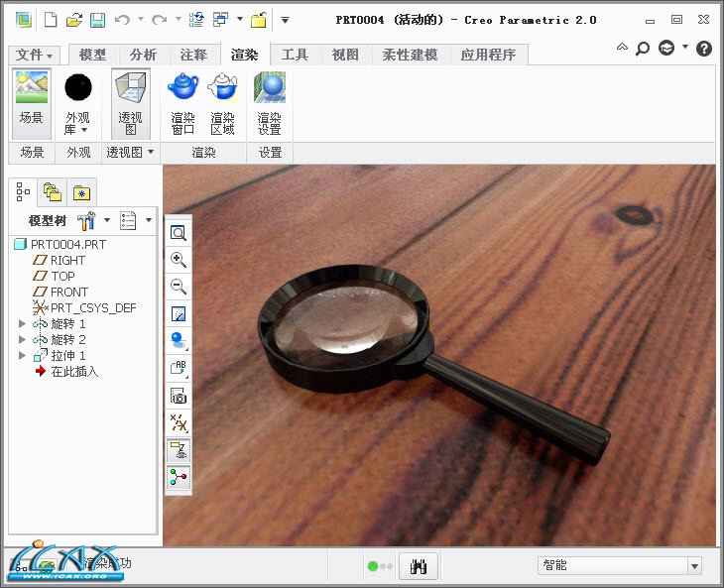724x588 pixels.
Task: Select the Render Region (渲染区域) teapot
Action: click(x=222, y=104)
